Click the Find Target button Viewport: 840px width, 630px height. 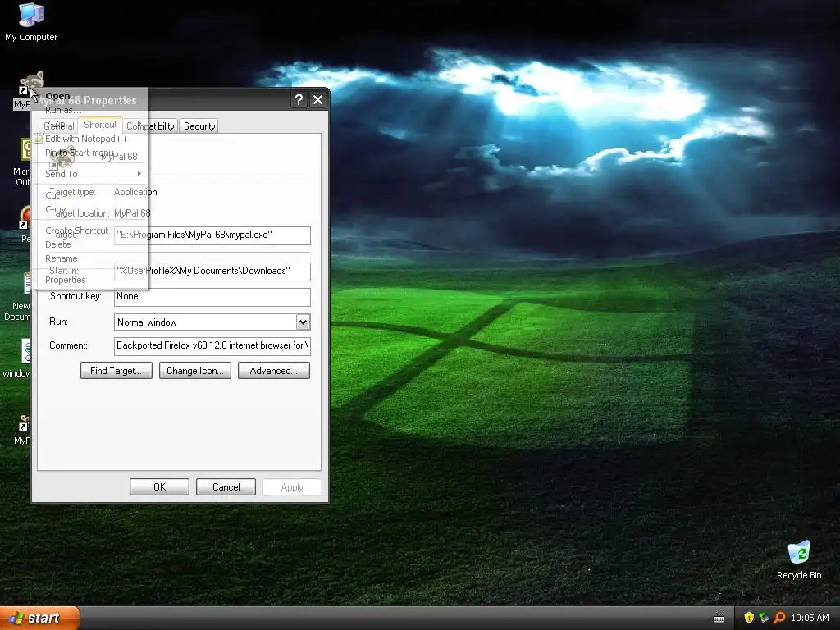pyautogui.click(x=116, y=370)
